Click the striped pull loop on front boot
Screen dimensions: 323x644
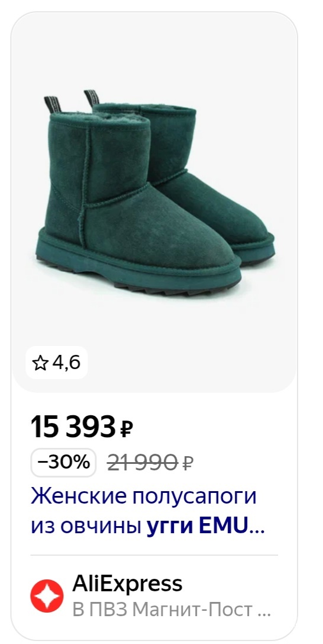tap(54, 104)
